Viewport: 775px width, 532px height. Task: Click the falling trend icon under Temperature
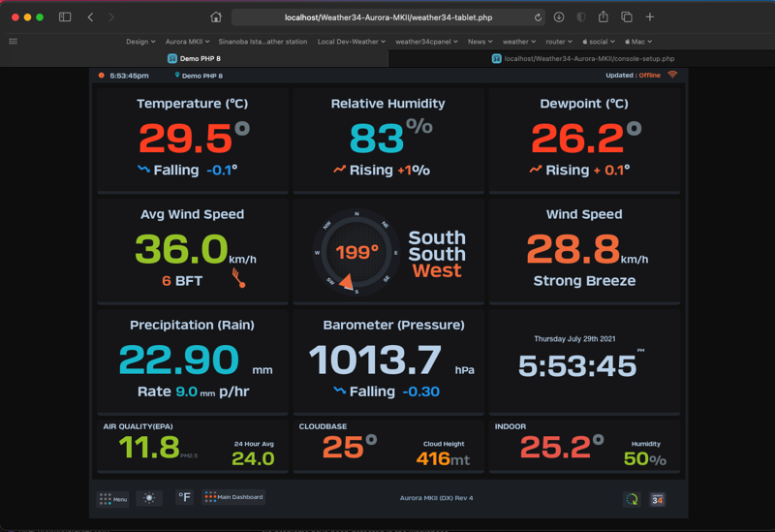pos(143,169)
